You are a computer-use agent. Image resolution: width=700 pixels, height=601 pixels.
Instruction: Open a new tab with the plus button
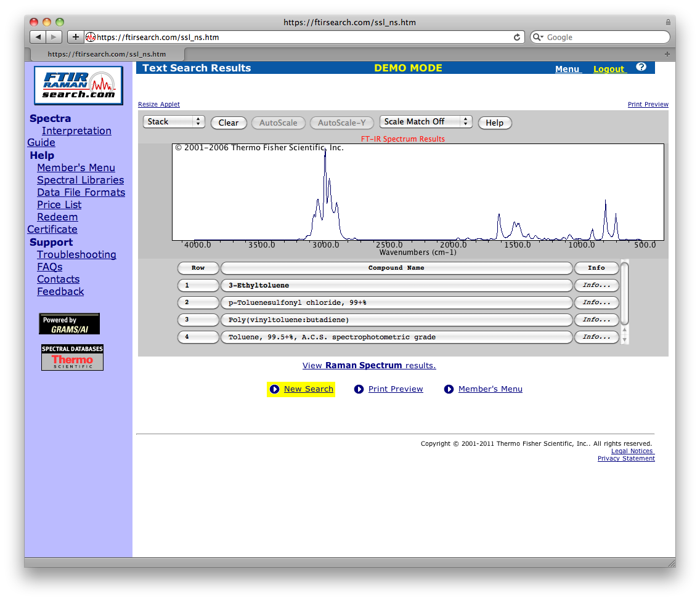667,54
